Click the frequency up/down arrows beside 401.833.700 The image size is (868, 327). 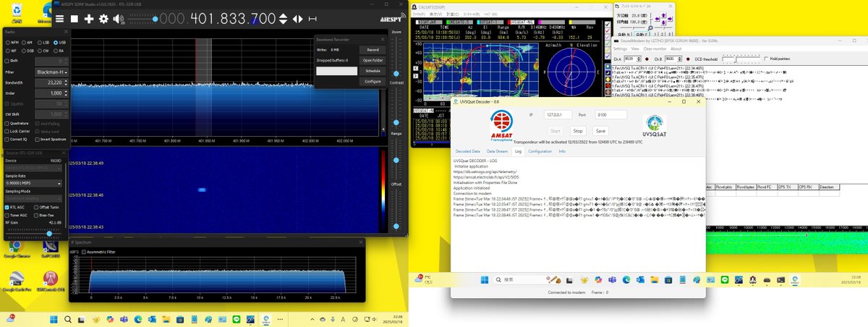[x=283, y=19]
